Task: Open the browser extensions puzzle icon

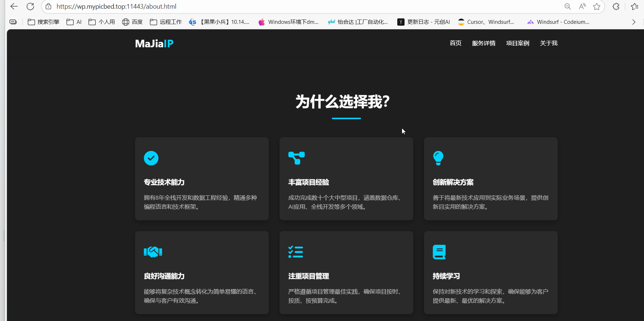Action: tap(616, 6)
